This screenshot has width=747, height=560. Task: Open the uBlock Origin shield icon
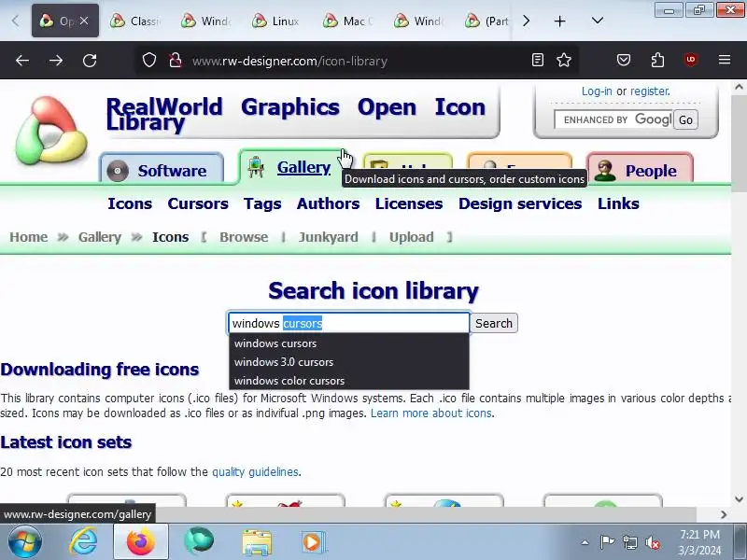(691, 60)
